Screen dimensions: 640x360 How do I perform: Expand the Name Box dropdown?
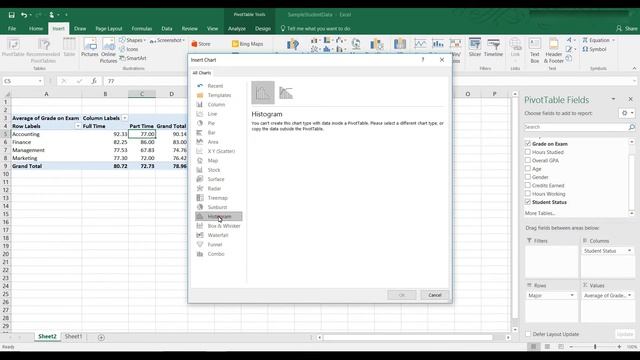pos(40,81)
